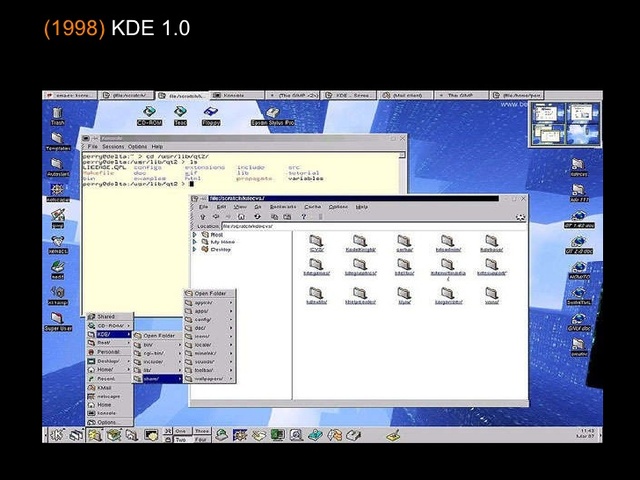Expand the wallpapers/ submenu entry
The height and width of the screenshot is (480, 640).
click(210, 379)
